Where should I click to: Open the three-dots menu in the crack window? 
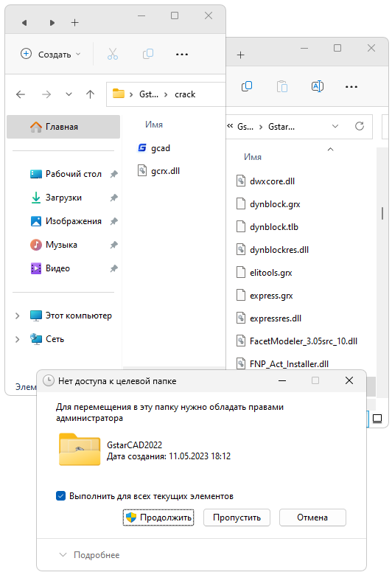tap(182, 55)
